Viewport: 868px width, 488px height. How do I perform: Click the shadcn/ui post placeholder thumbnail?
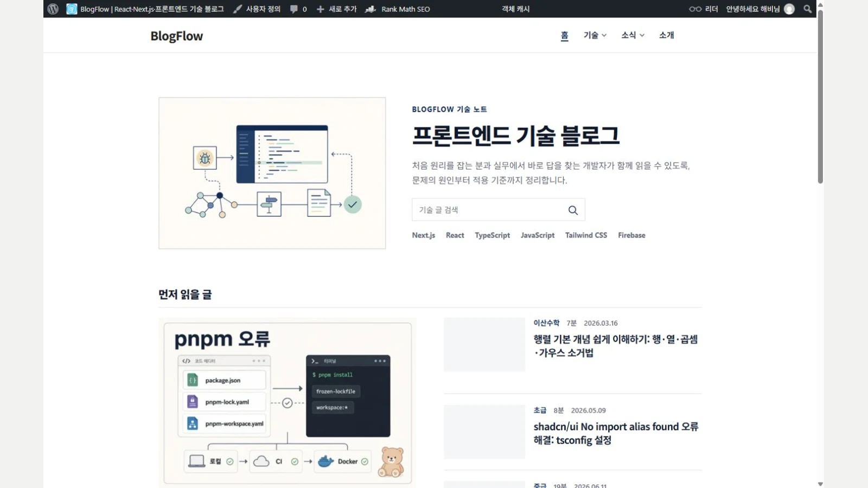tap(484, 432)
